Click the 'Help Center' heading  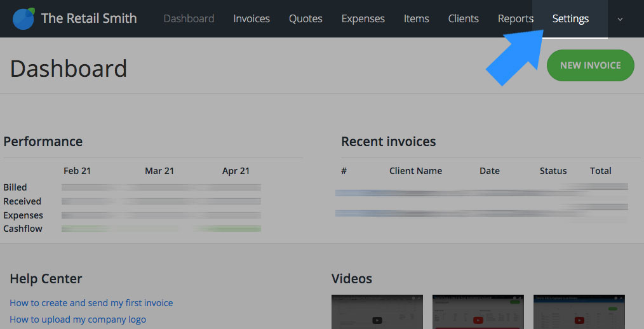click(x=46, y=278)
